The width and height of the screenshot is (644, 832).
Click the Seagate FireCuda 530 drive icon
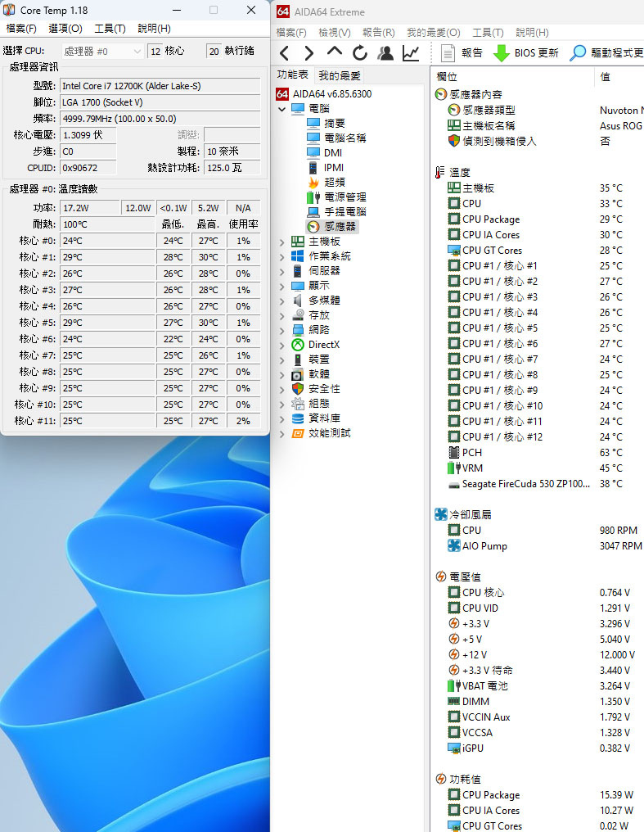[453, 485]
